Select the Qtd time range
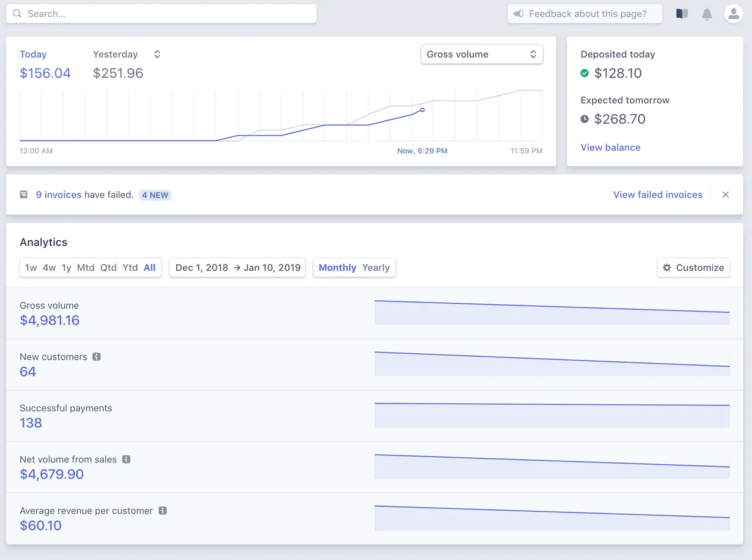Viewport: 752px width, 560px height. point(108,267)
